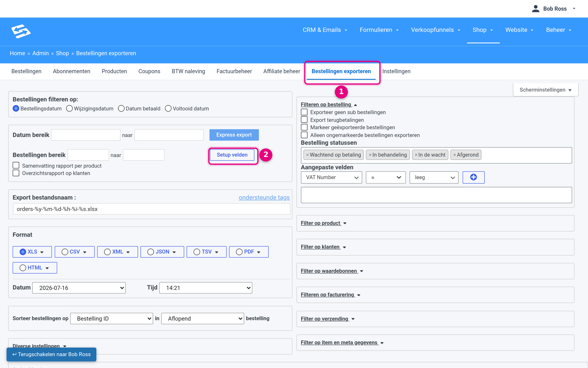
Task: Switch to the Affiliate beheer tab
Action: click(282, 71)
